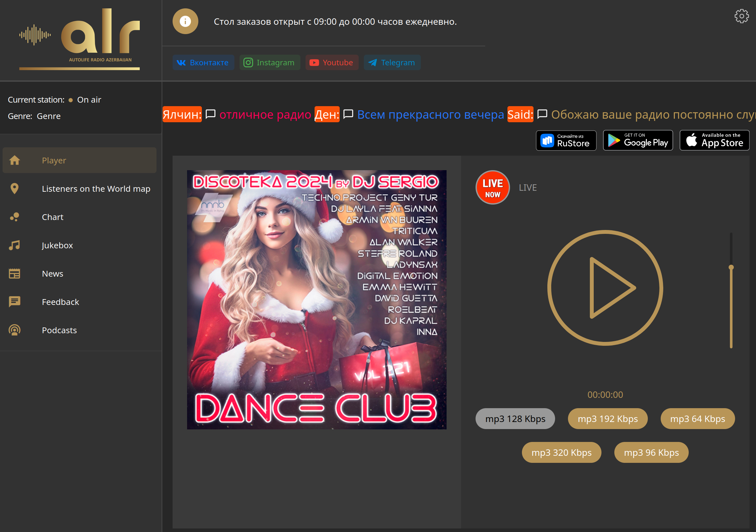
Task: Select mp3 128 Kbps stream quality
Action: (515, 418)
